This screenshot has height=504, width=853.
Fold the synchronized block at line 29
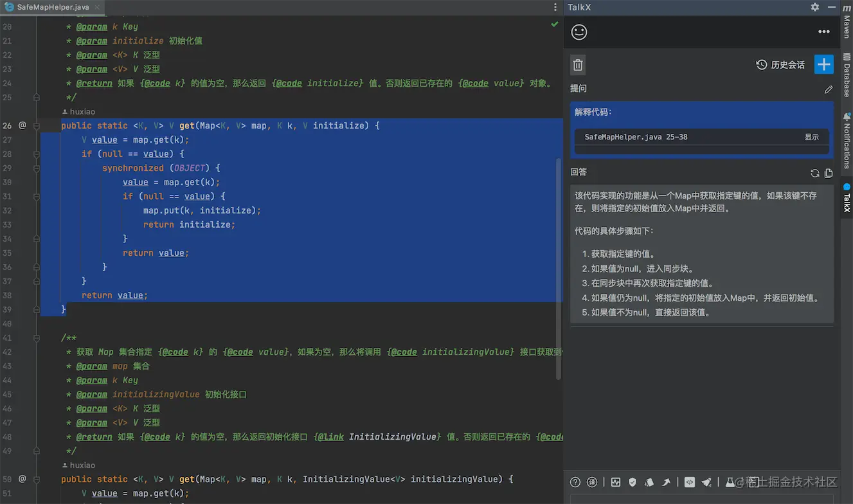click(x=37, y=168)
